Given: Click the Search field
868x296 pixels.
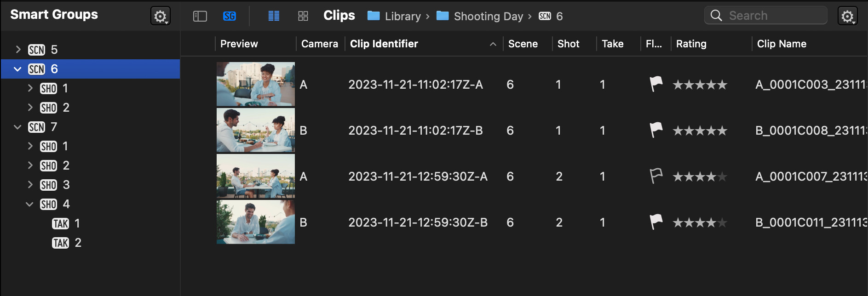Looking at the screenshot, I should [x=765, y=16].
